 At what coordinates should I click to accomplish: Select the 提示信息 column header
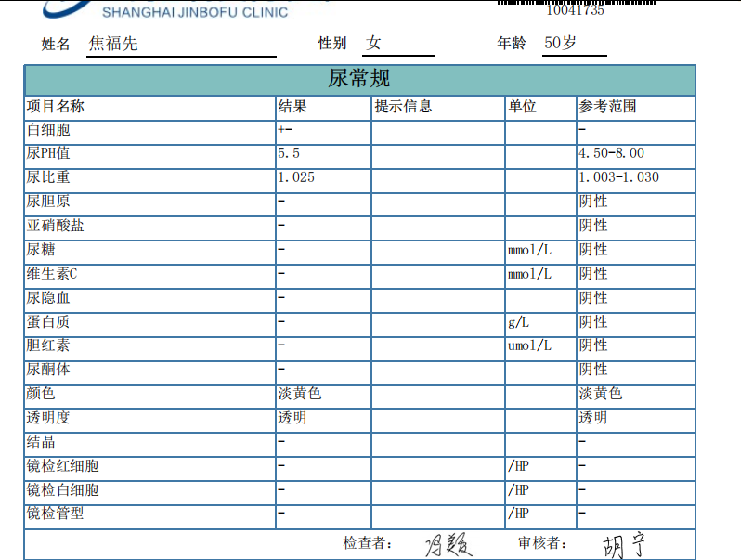pyautogui.click(x=403, y=107)
